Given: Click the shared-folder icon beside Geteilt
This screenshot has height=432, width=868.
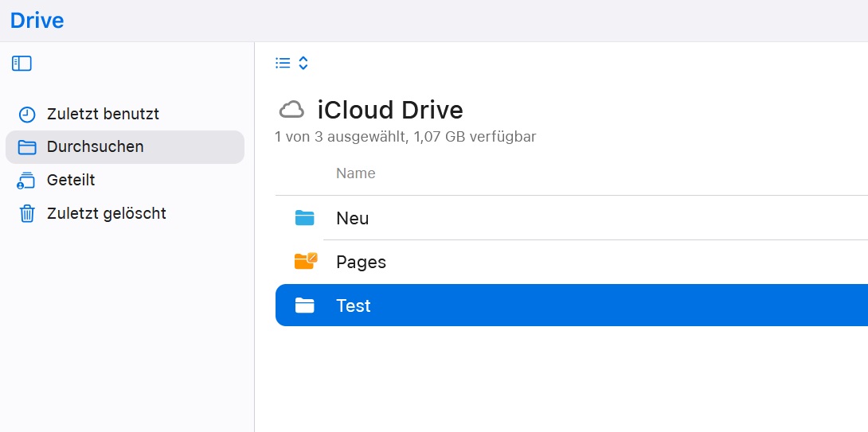Looking at the screenshot, I should [x=27, y=181].
